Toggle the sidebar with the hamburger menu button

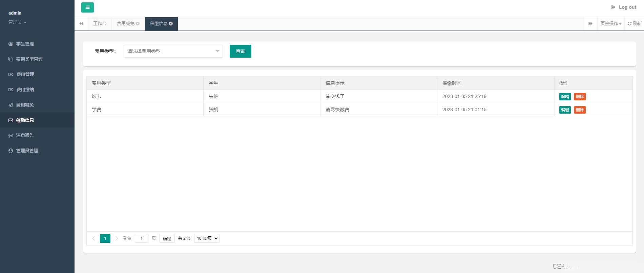pyautogui.click(x=87, y=7)
